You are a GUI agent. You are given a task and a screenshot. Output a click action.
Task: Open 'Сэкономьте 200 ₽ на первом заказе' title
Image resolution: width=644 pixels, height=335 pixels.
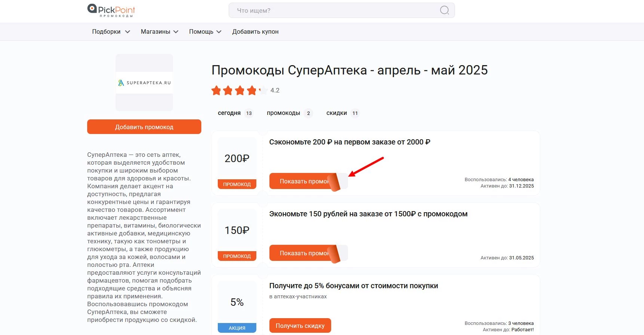tap(350, 142)
